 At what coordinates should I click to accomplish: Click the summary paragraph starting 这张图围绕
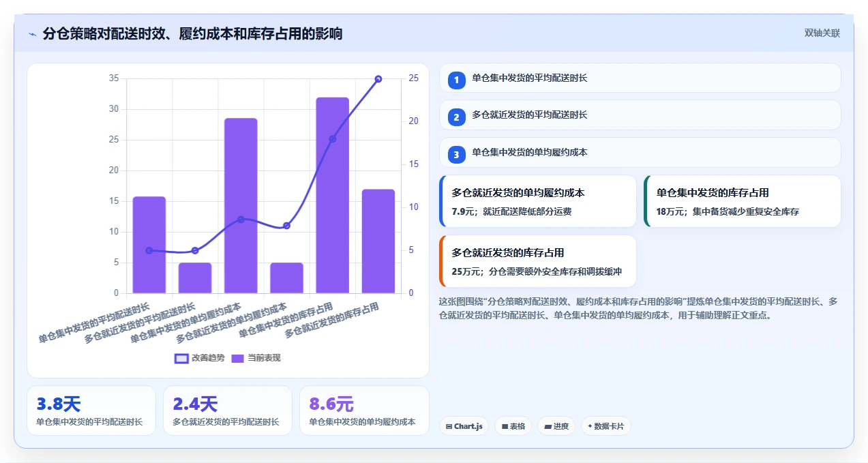click(x=640, y=308)
